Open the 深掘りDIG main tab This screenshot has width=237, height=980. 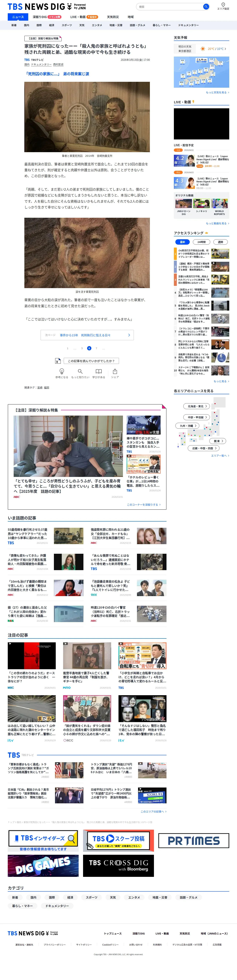[47, 17]
